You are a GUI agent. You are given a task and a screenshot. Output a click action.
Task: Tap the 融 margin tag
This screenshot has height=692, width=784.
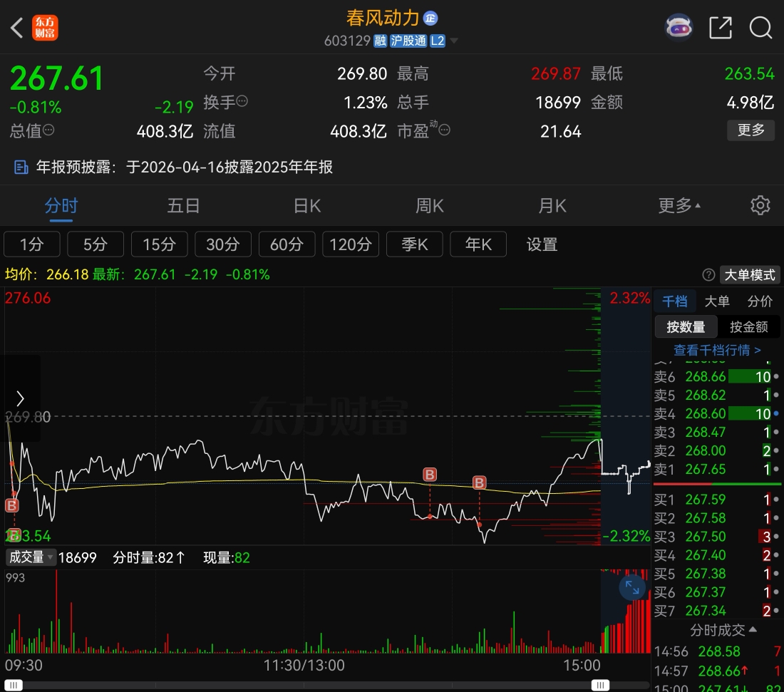pos(380,41)
